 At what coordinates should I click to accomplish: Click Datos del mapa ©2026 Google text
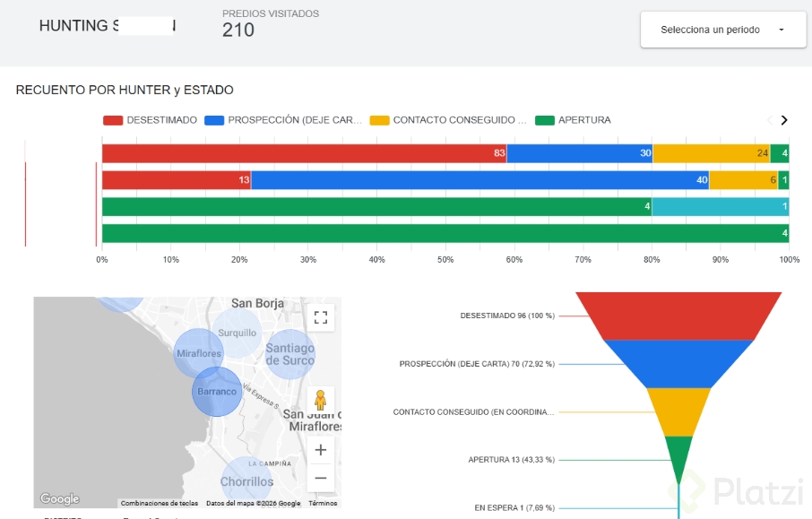coord(253,503)
